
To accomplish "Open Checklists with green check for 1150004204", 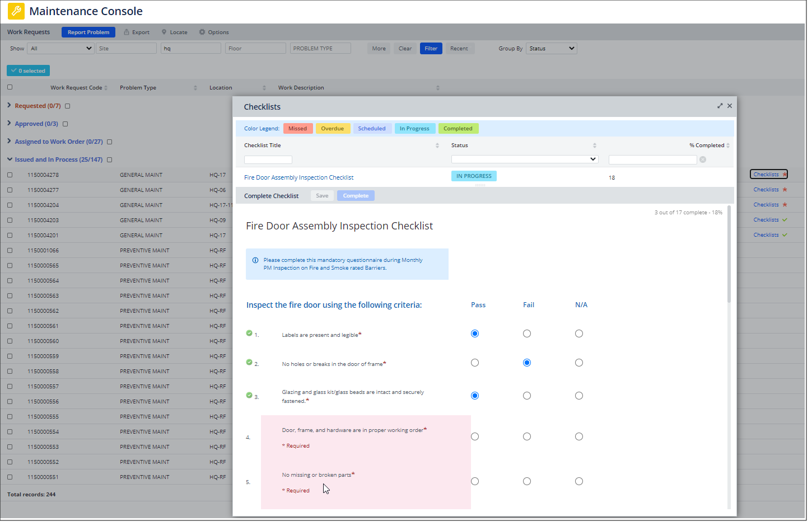I will (767, 204).
